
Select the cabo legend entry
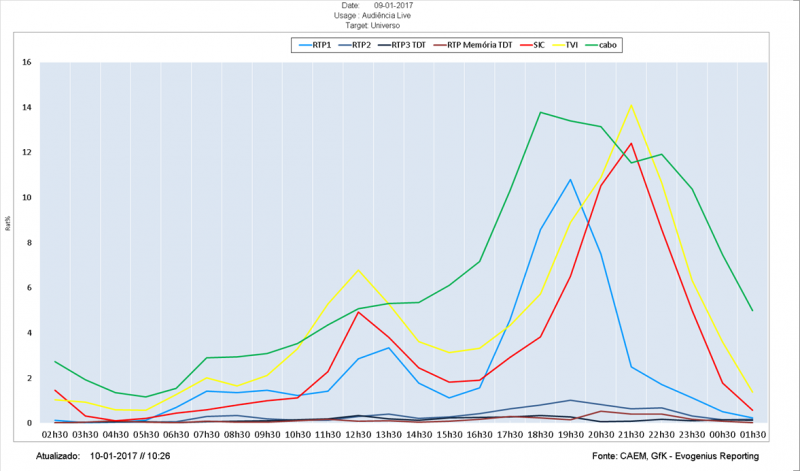tap(601, 45)
